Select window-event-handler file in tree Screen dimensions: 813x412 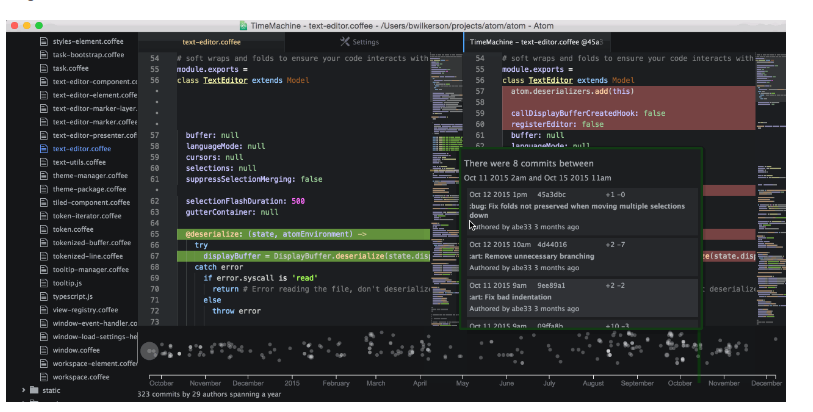pyautogui.click(x=94, y=323)
